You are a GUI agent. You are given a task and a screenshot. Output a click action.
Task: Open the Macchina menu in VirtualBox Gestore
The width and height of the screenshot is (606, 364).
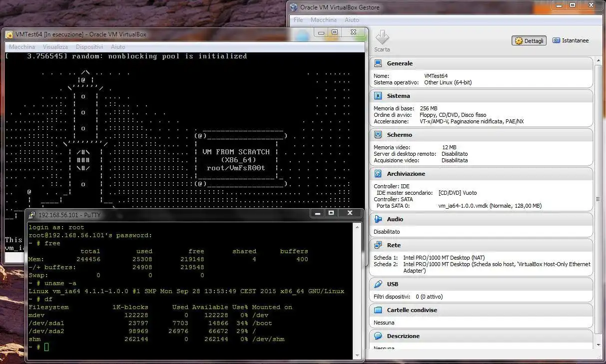[323, 20]
